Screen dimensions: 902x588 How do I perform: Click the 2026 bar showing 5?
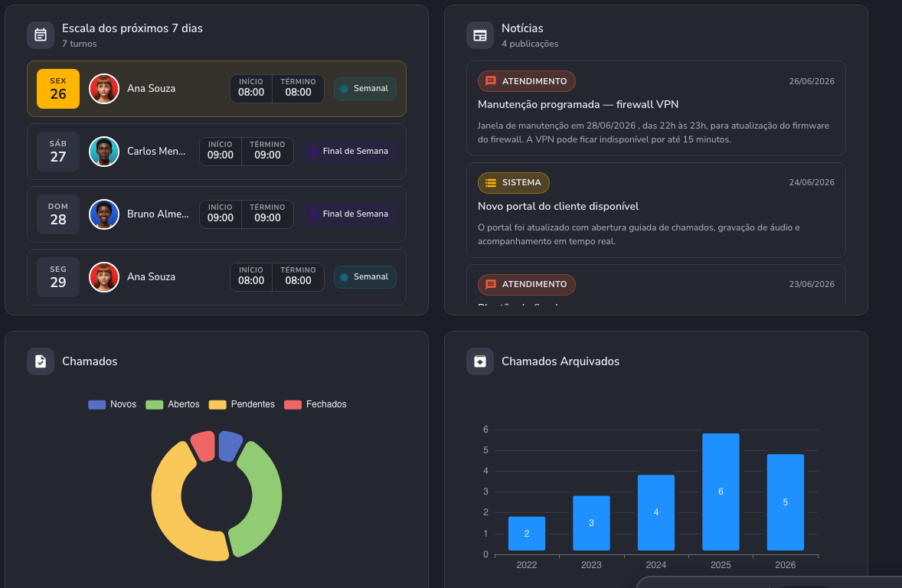[785, 502]
